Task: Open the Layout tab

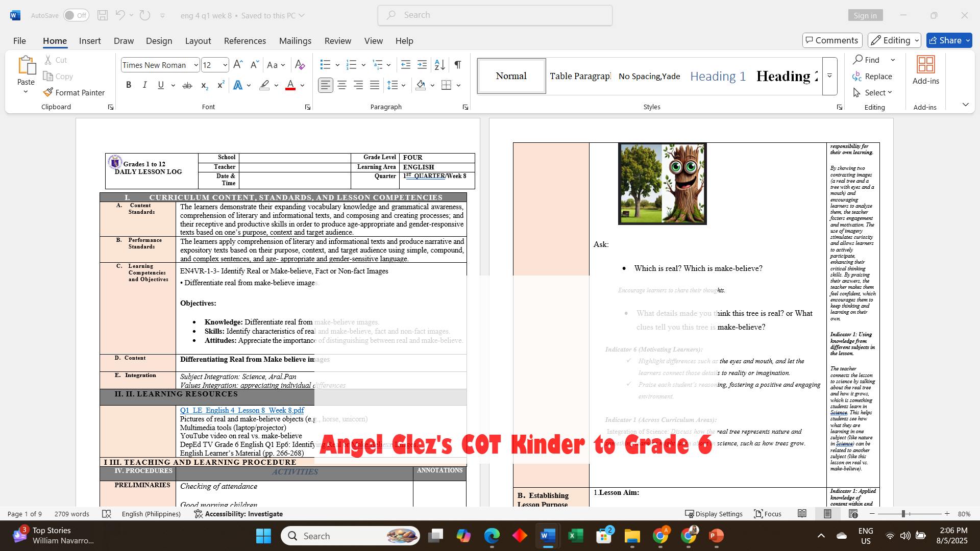Action: pyautogui.click(x=198, y=41)
